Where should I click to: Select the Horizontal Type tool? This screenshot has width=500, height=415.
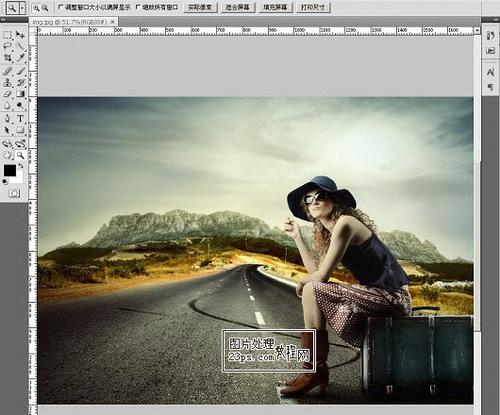20,118
